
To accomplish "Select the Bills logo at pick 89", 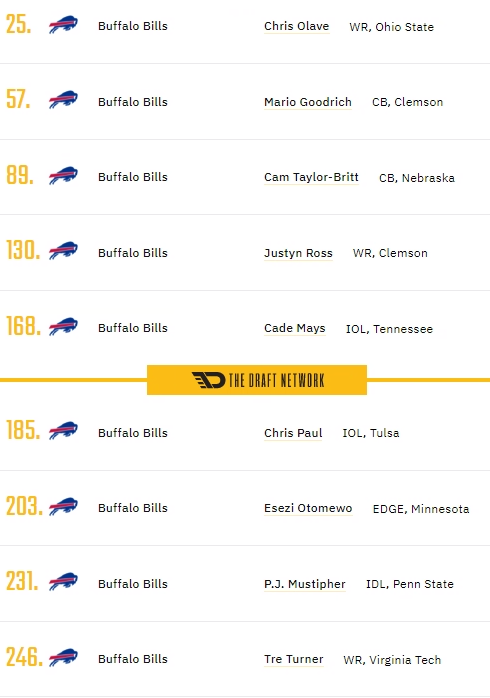I will tap(63, 175).
